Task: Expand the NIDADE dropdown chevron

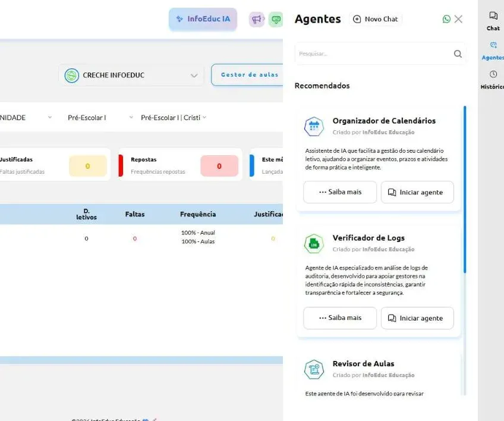Action: [x=50, y=117]
